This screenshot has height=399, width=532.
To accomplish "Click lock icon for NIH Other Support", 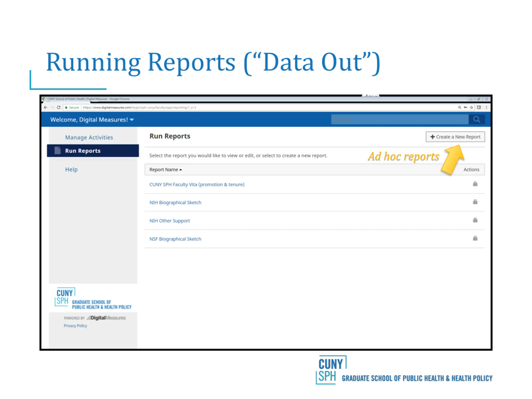I will point(475,220).
